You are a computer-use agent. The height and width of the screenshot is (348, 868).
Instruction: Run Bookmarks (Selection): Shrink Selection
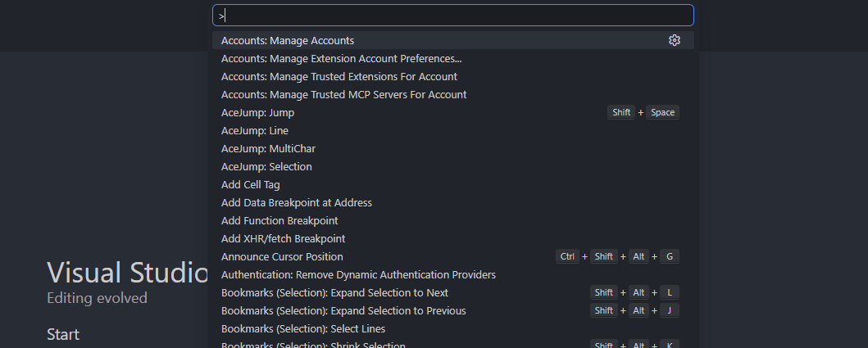point(452,343)
